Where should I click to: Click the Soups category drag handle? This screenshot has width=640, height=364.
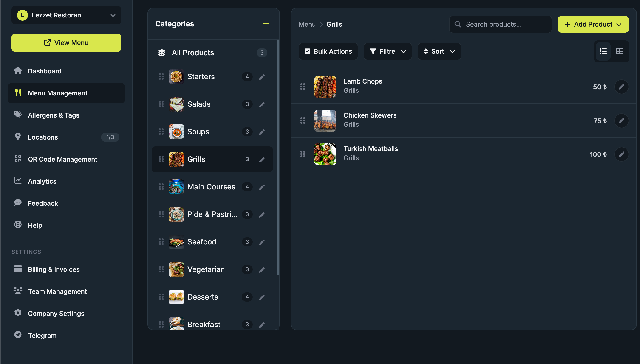click(x=161, y=132)
